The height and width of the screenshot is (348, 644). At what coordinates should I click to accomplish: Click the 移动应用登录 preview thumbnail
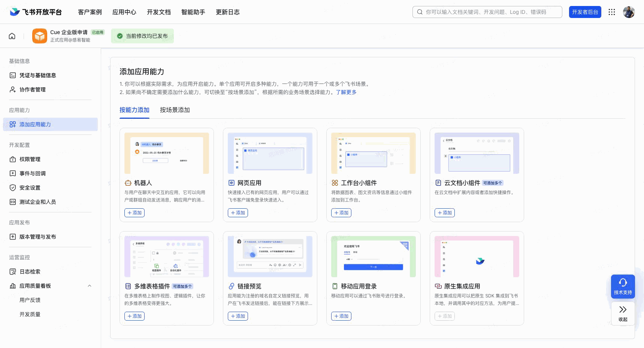coord(374,257)
